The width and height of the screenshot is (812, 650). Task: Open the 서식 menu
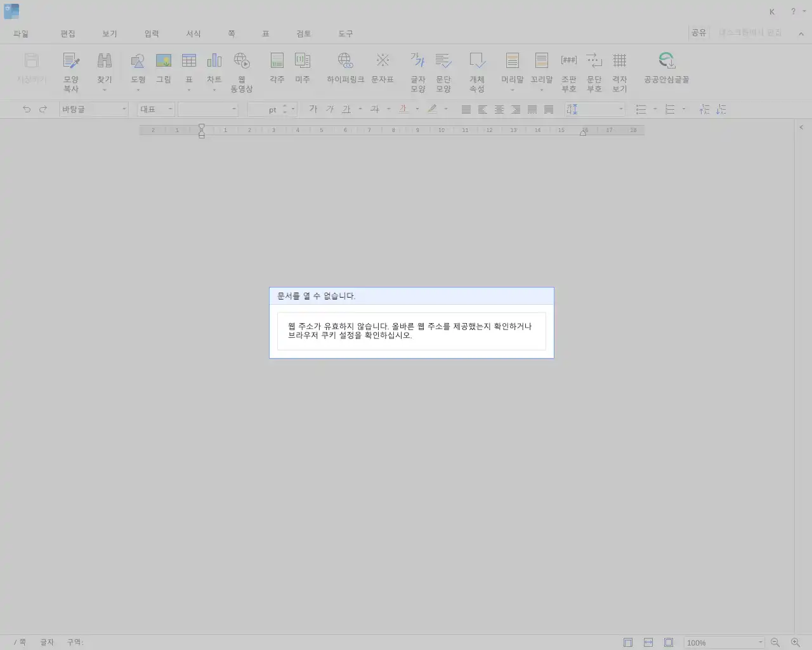193,34
